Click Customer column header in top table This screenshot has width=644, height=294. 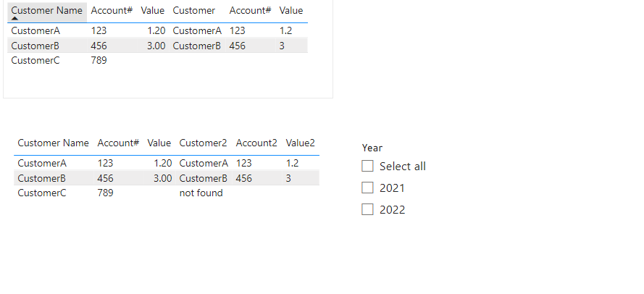(x=193, y=10)
